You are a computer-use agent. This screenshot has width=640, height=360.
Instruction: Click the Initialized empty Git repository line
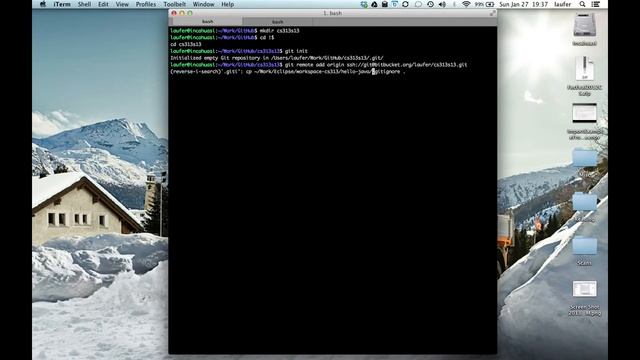click(x=277, y=58)
